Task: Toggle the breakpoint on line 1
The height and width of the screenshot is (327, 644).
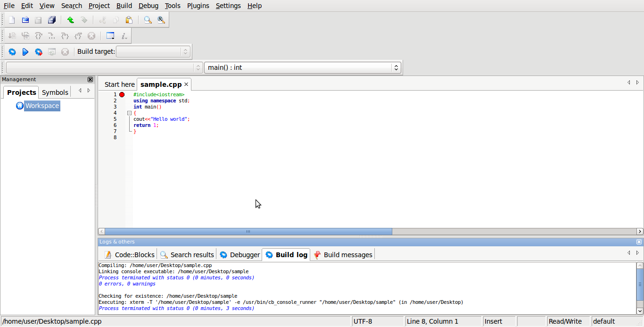Action: pyautogui.click(x=122, y=94)
